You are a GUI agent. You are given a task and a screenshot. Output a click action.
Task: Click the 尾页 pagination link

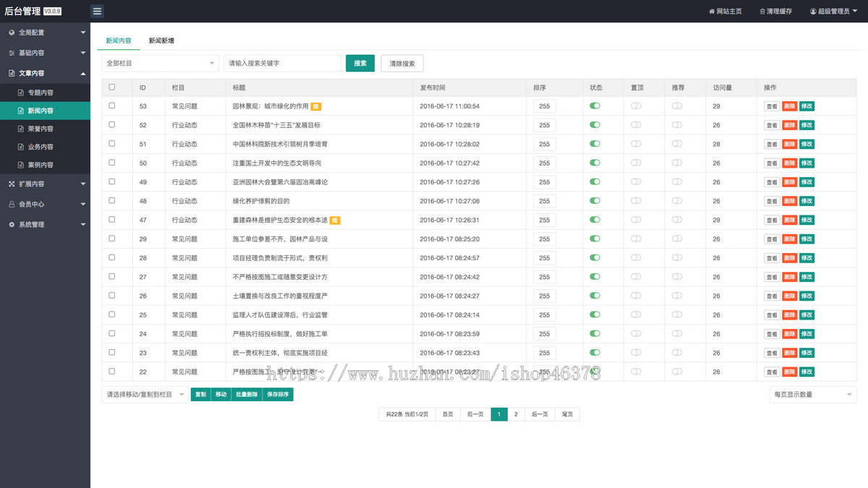(x=567, y=414)
